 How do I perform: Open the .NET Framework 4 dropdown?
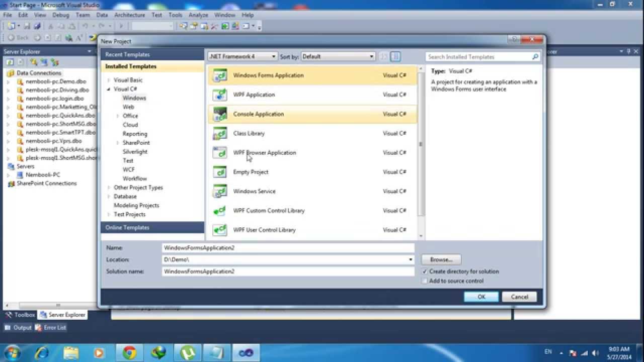[242, 57]
